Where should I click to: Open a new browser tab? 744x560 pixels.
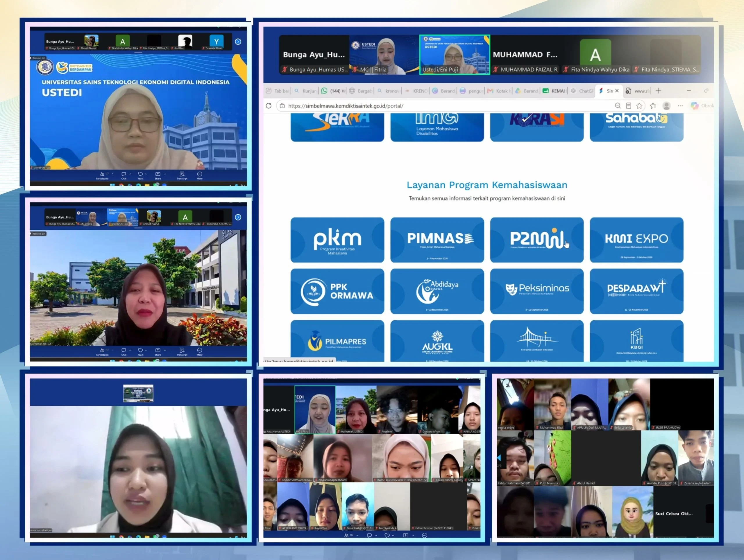658,91
